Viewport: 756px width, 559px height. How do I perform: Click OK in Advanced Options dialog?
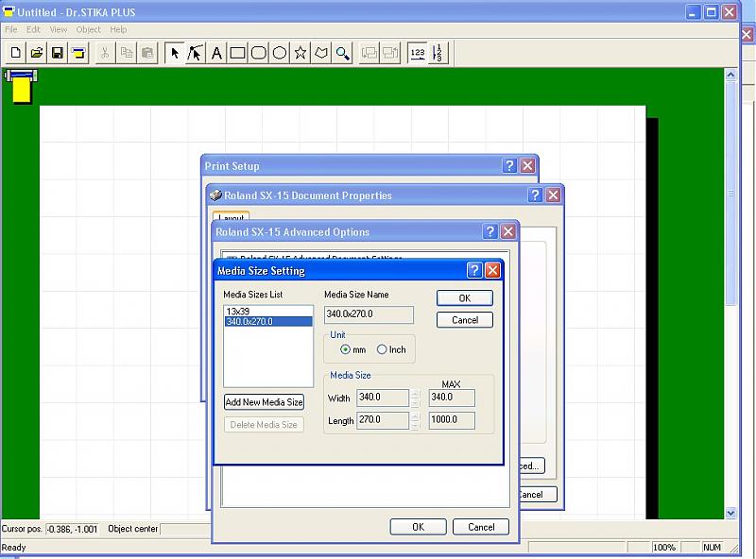[418, 527]
